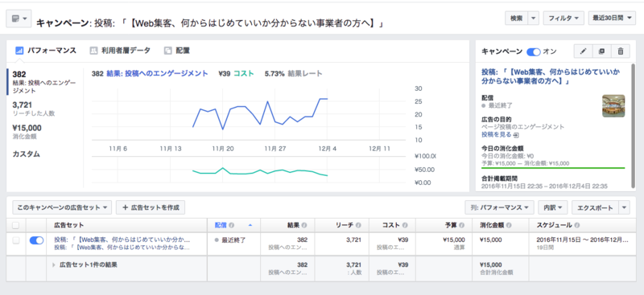
Task: Click the エクスポート export button
Action: (595, 207)
